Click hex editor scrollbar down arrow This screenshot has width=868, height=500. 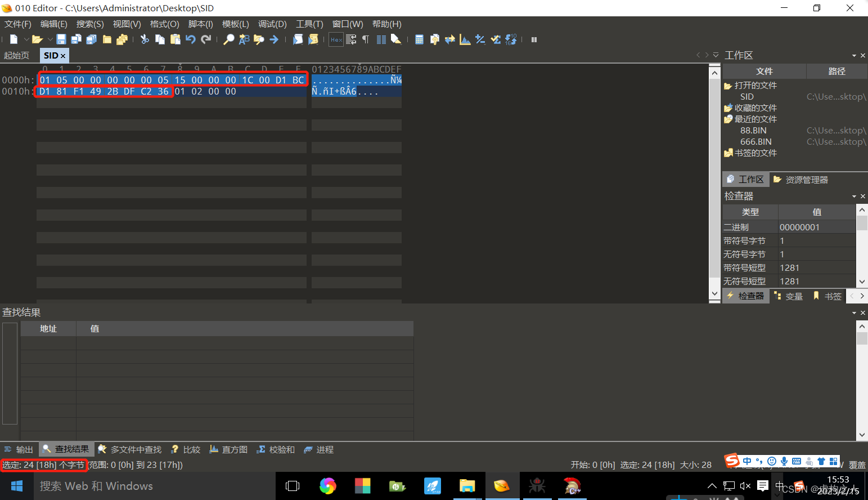(714, 293)
